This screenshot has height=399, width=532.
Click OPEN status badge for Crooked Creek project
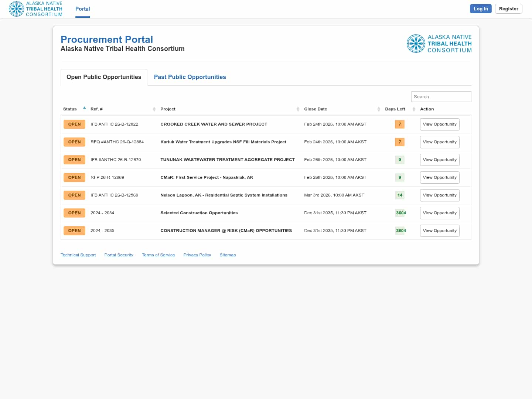click(x=74, y=124)
